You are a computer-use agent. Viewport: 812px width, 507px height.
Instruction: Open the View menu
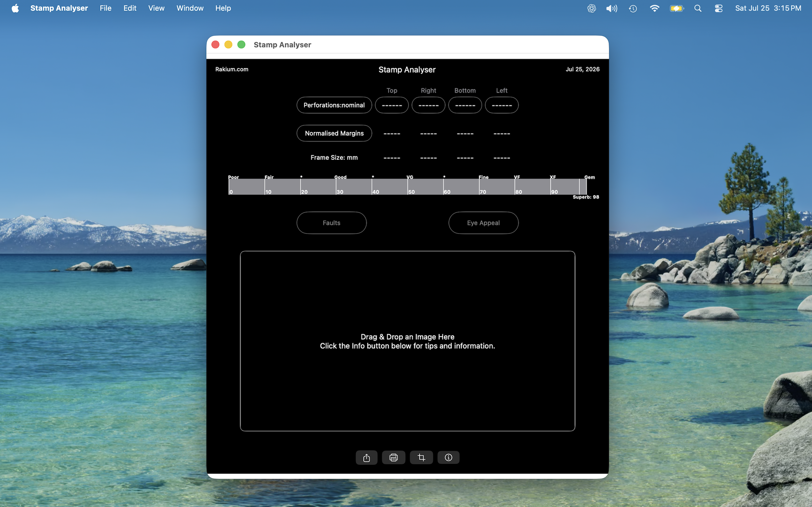tap(156, 8)
